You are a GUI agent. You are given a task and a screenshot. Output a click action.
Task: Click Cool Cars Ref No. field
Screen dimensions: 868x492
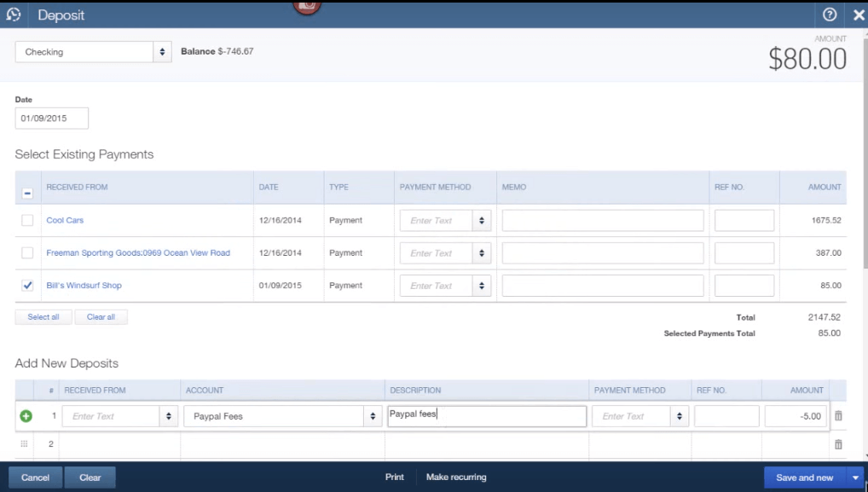[744, 220]
